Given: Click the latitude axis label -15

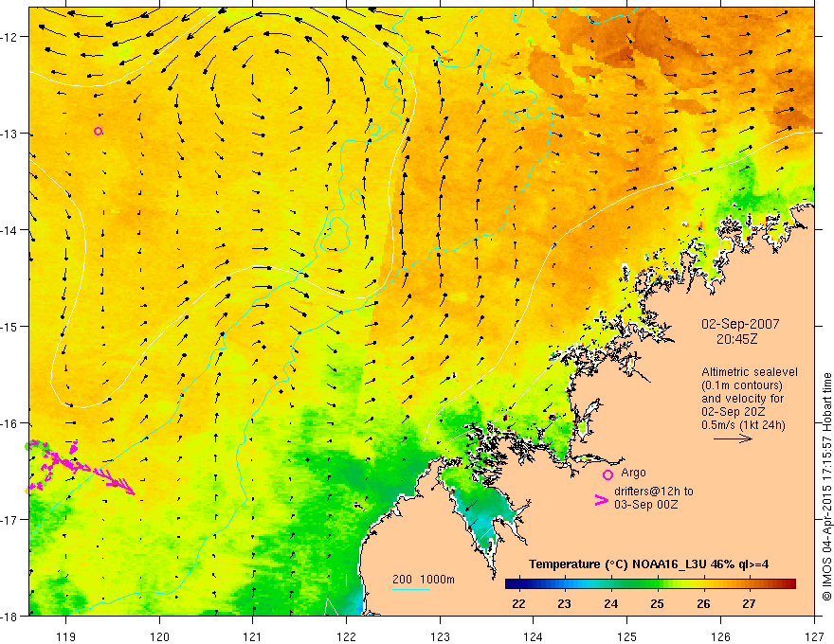Looking at the screenshot, I should (10, 326).
